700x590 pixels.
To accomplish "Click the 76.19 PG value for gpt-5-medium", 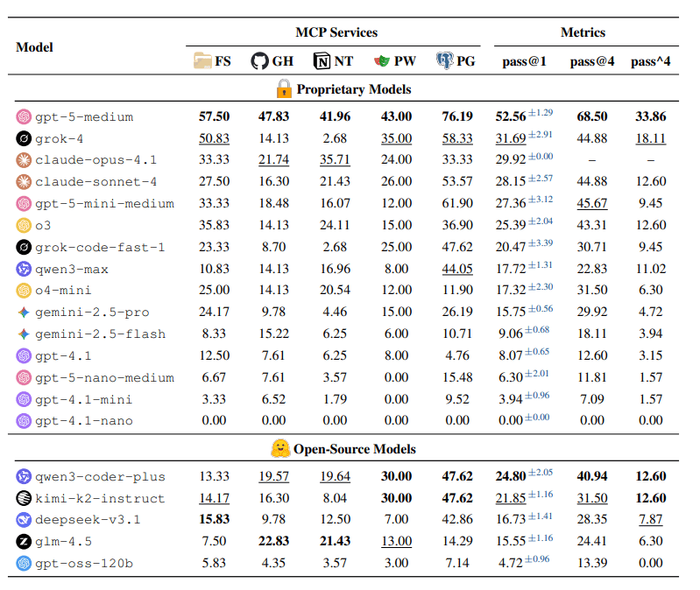I will coord(457,116).
